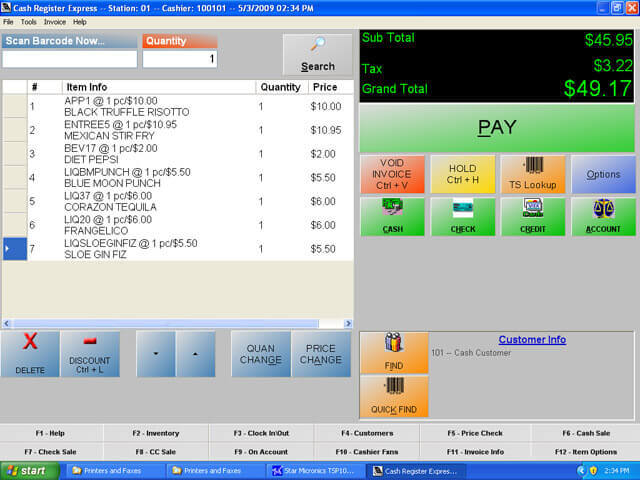This screenshot has height=480, width=640.
Task: Click the F2 - Inventory function key
Action: [x=156, y=433]
